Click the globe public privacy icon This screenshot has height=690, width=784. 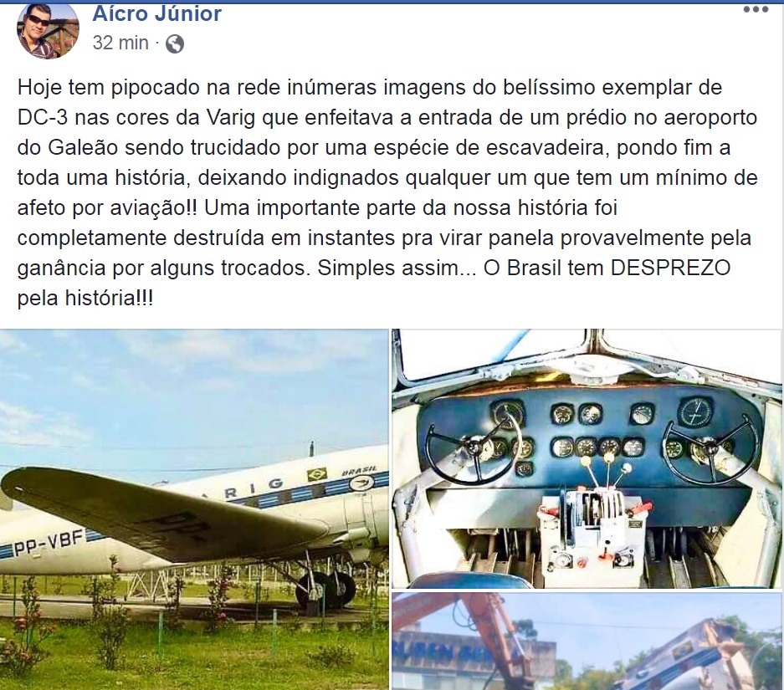pyautogui.click(x=175, y=44)
